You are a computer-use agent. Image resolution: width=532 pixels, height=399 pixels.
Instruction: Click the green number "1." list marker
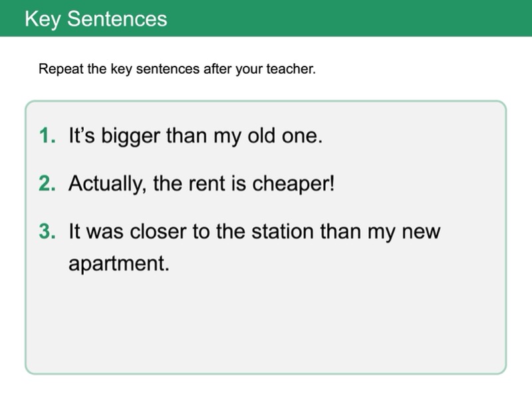pyautogui.click(x=48, y=136)
